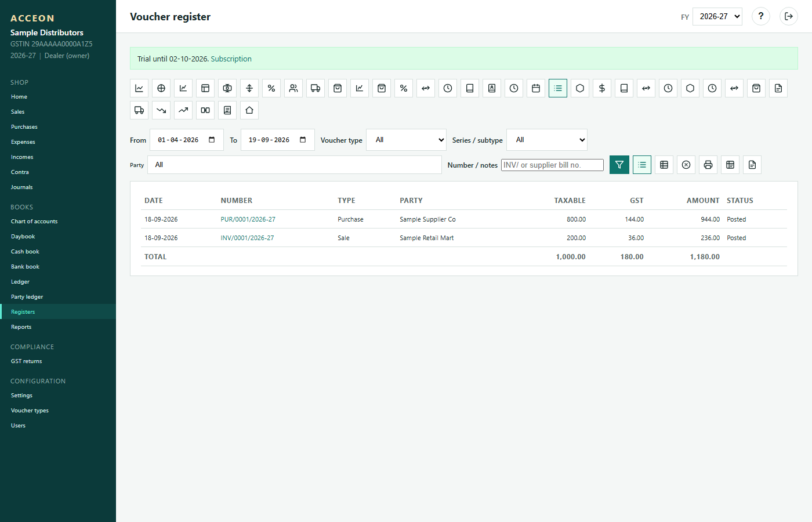
Task: Open Daybook in the sidebar
Action: [x=58, y=237]
